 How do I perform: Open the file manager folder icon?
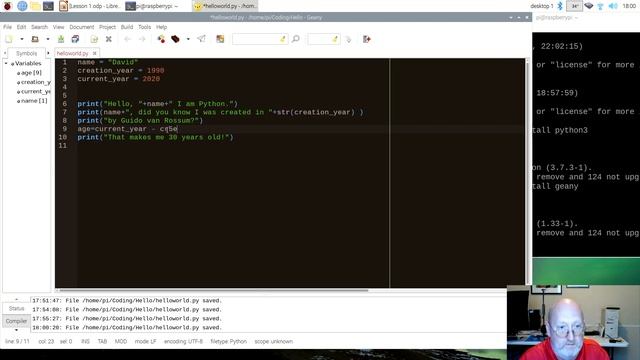click(35, 6)
